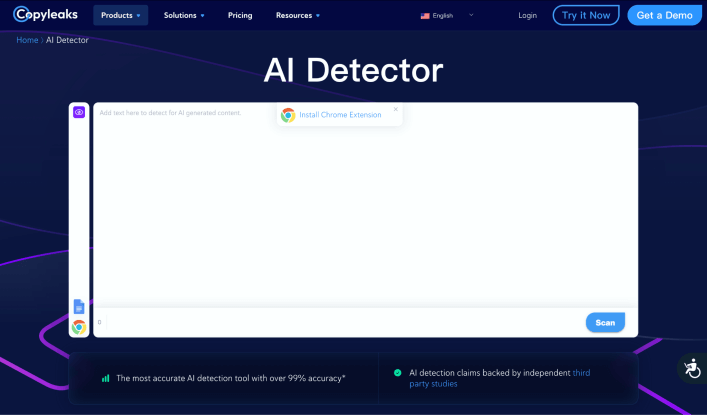Click Chrome logo in the extension popup

click(x=288, y=115)
